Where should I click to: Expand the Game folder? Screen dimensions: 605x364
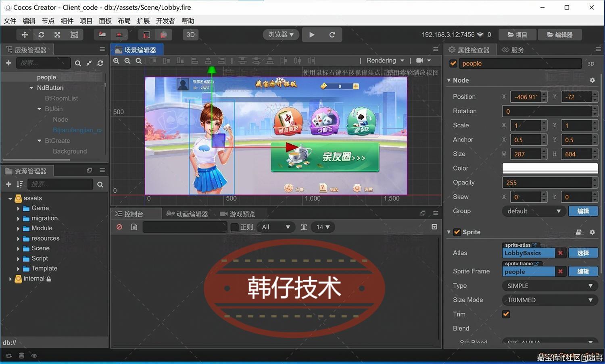click(x=18, y=208)
